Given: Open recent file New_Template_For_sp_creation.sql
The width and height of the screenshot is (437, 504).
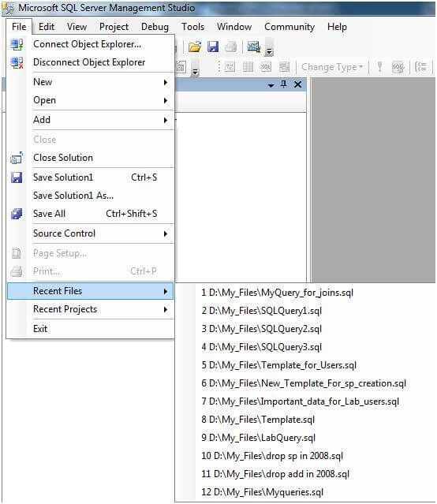Looking at the screenshot, I should click(x=305, y=384).
